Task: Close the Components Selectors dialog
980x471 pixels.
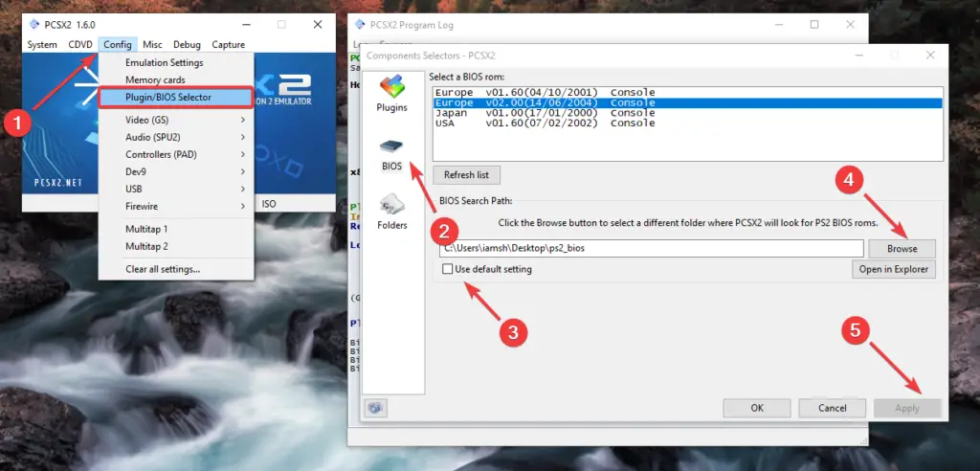Action: (930, 55)
